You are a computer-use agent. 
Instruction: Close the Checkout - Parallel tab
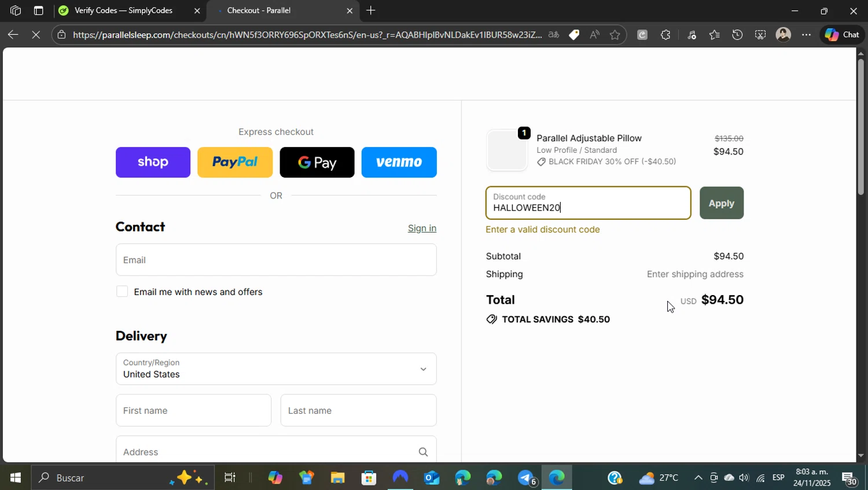point(350,10)
